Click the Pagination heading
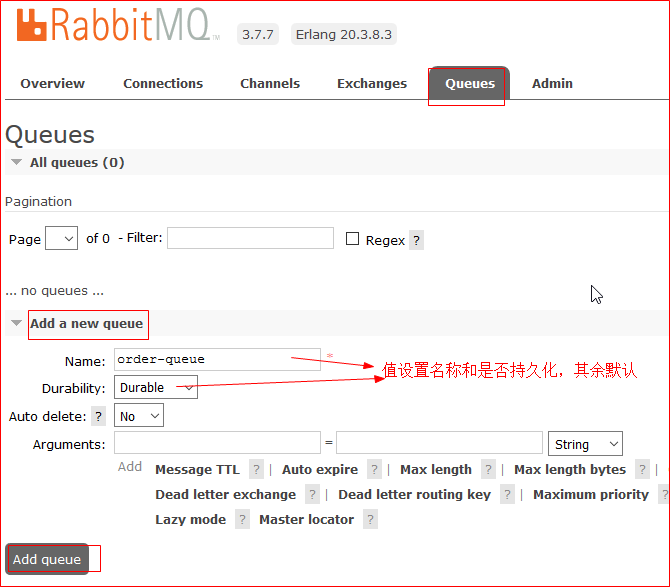This screenshot has height=587, width=670. (38, 201)
